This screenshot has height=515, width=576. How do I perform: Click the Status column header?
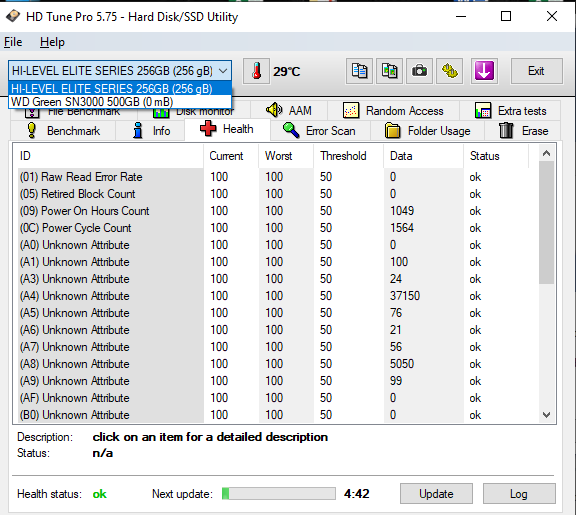[x=496, y=156]
